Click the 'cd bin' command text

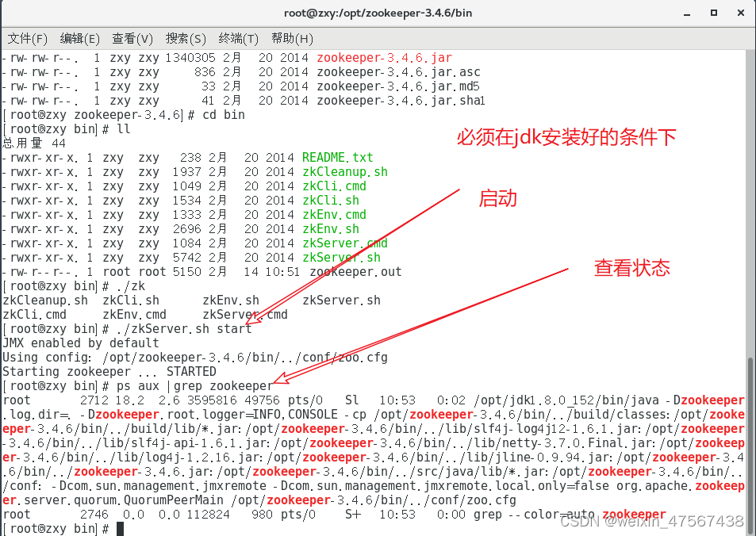(224, 115)
